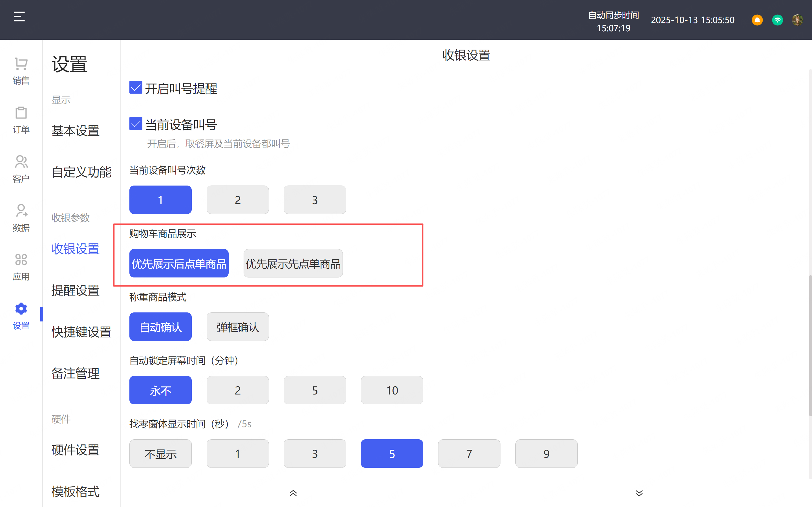Collapse up with double chevron up arrow
Image resolution: width=812 pixels, height=507 pixels.
pyautogui.click(x=293, y=493)
